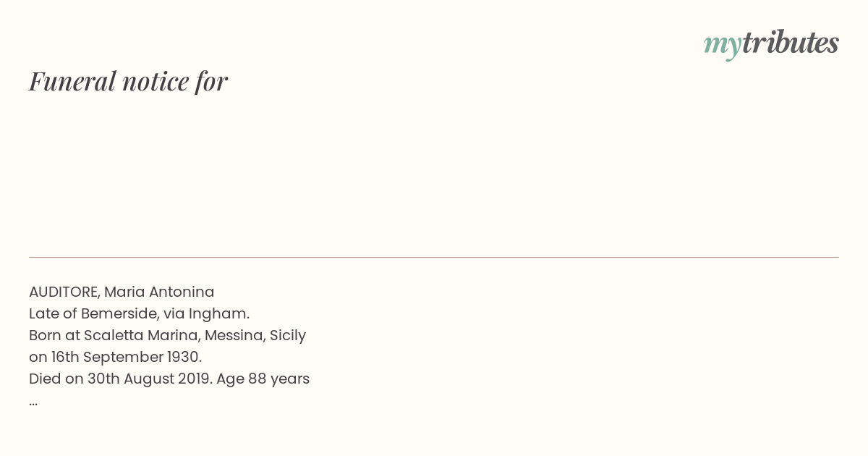Click the "Died on 30th August 2019" text
868x456 pixels.
119,379
